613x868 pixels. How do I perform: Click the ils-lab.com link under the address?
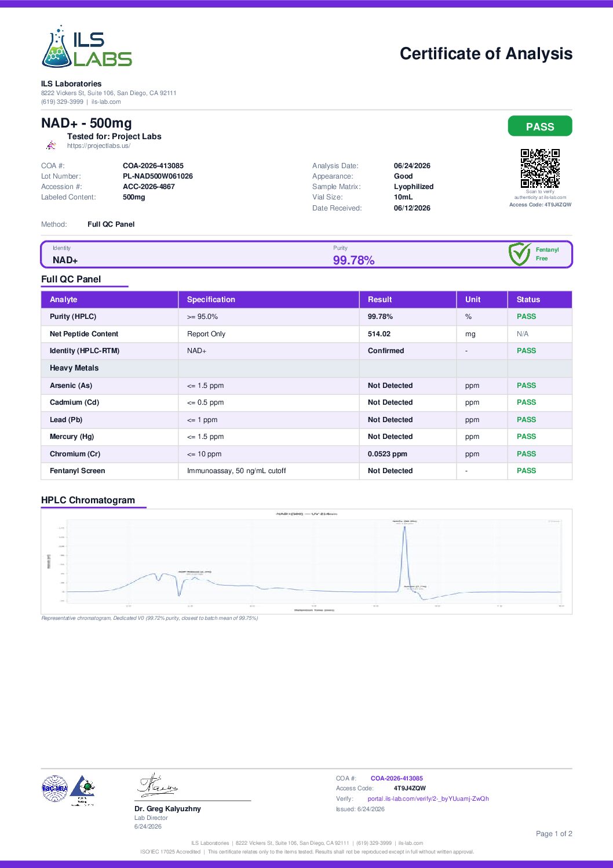(106, 102)
